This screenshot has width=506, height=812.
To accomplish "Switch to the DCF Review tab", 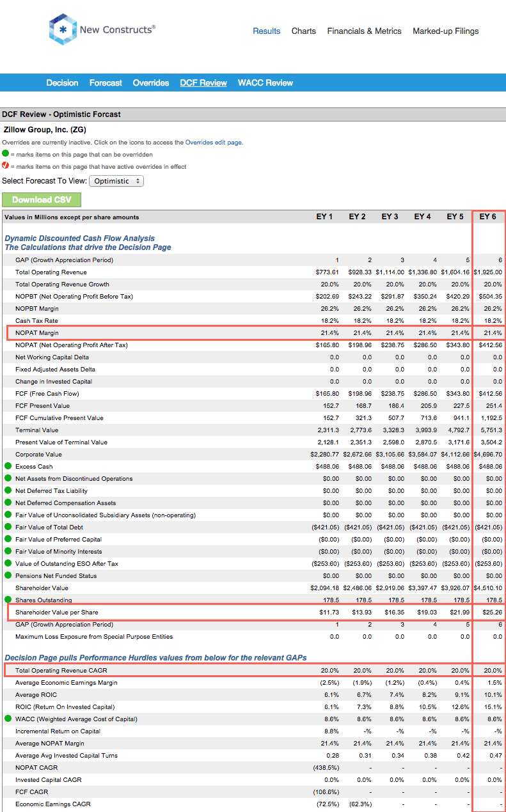I will point(203,82).
